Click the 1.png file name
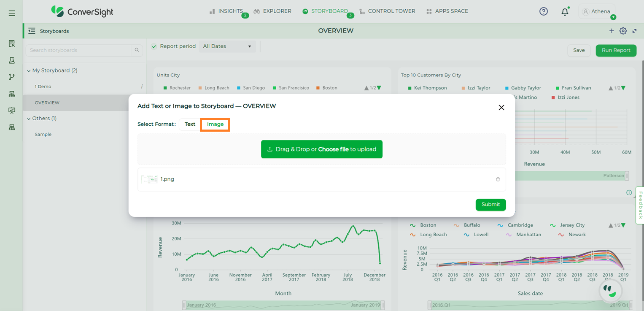 pos(167,179)
